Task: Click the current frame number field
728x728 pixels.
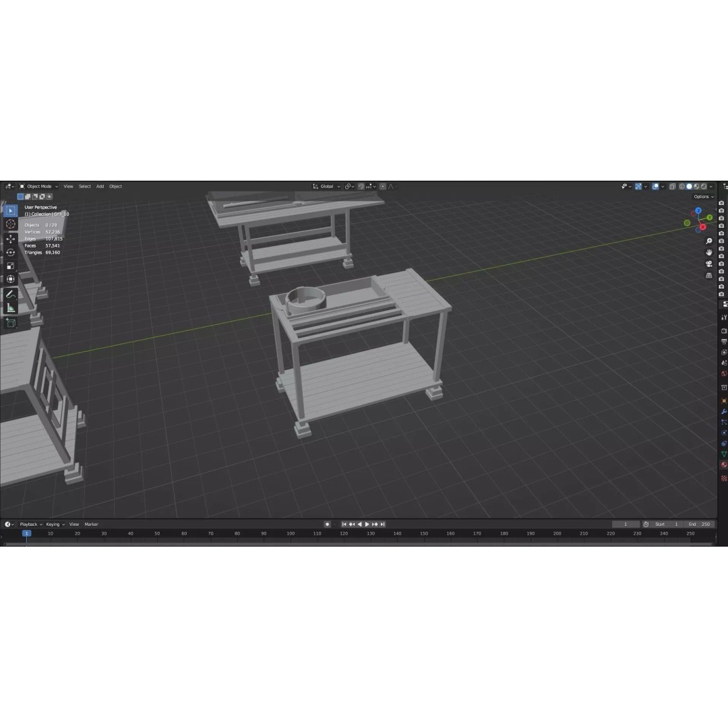Action: pyautogui.click(x=626, y=524)
